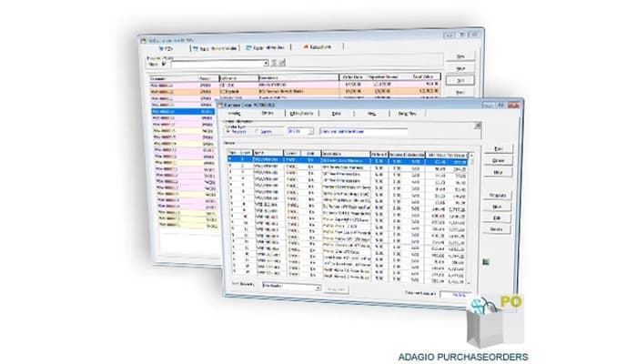Click the amount field at bottom right of front window

pyautogui.click(x=455, y=295)
